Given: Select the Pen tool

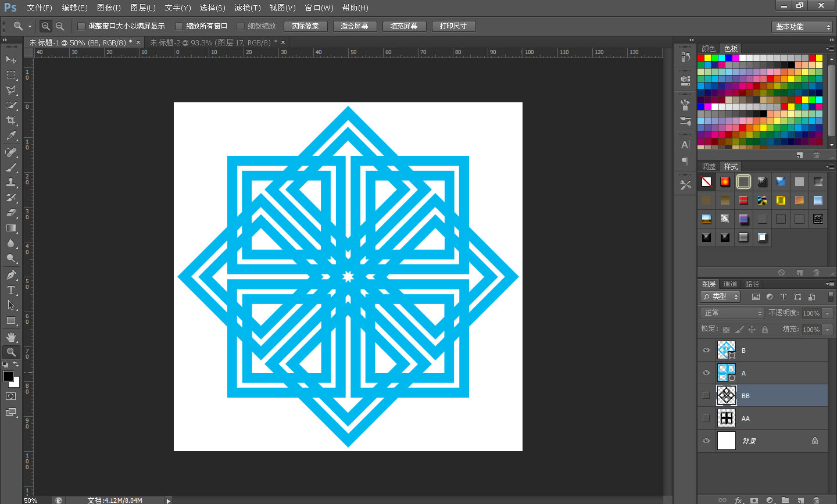Looking at the screenshot, I should tap(10, 274).
